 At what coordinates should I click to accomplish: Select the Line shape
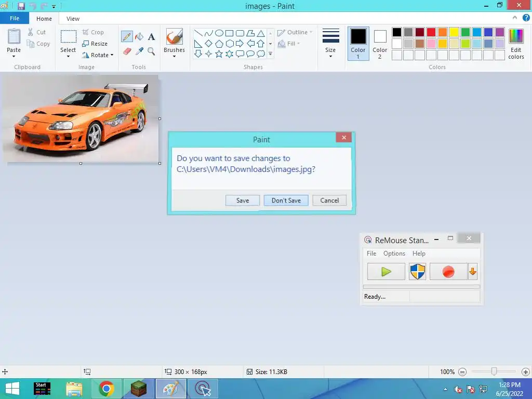[x=198, y=33]
